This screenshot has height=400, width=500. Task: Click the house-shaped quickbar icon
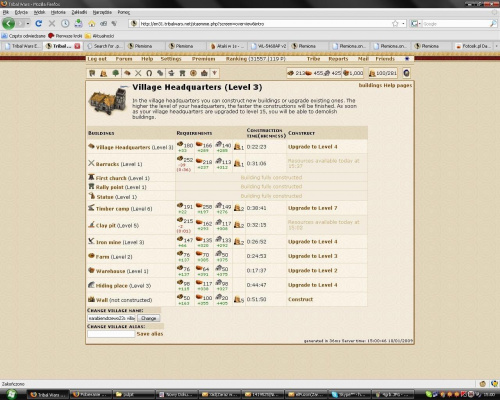(x=204, y=73)
